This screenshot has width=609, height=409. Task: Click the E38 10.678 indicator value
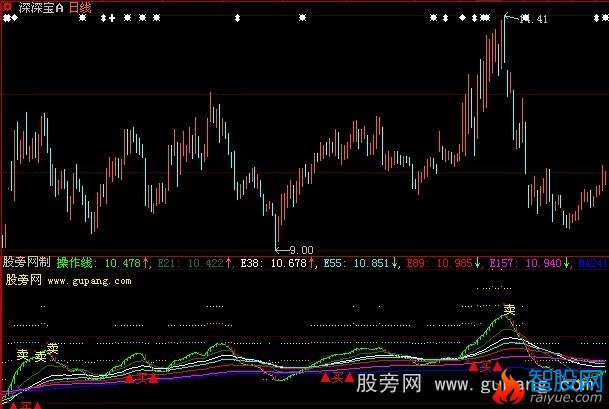tap(277, 263)
